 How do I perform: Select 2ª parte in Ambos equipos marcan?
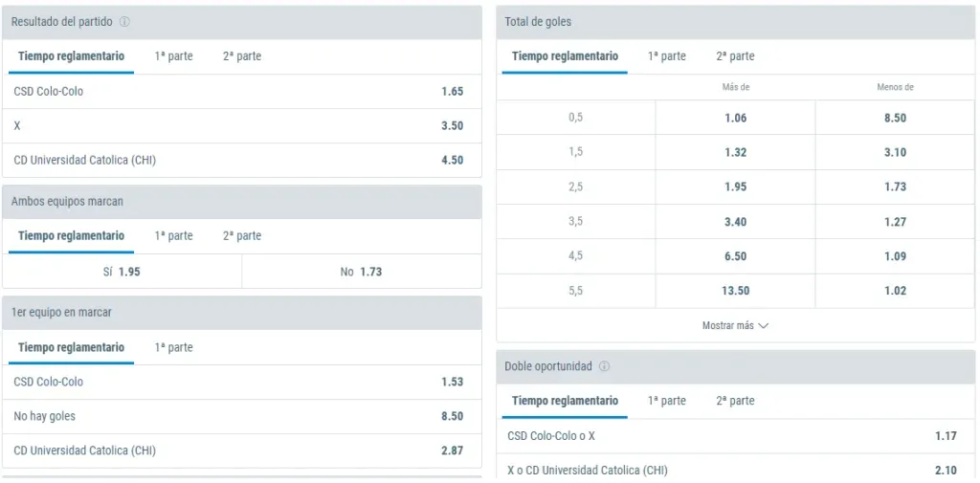pyautogui.click(x=241, y=235)
